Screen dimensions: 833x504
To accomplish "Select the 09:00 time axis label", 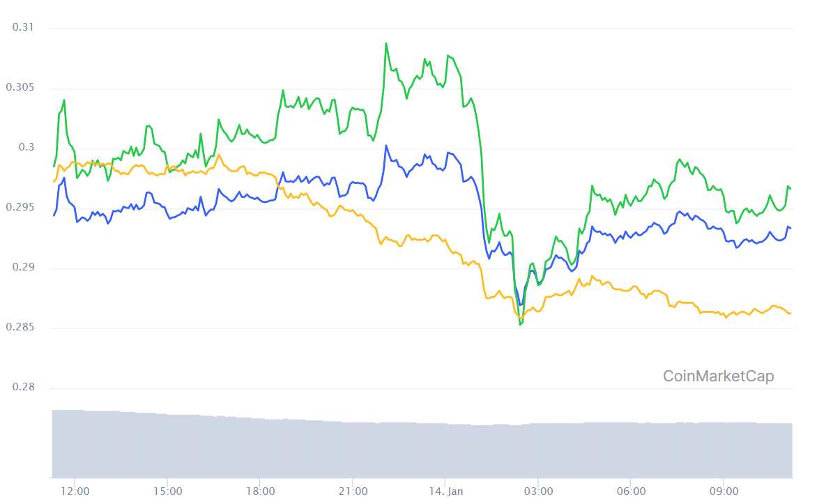I will pos(724,491).
